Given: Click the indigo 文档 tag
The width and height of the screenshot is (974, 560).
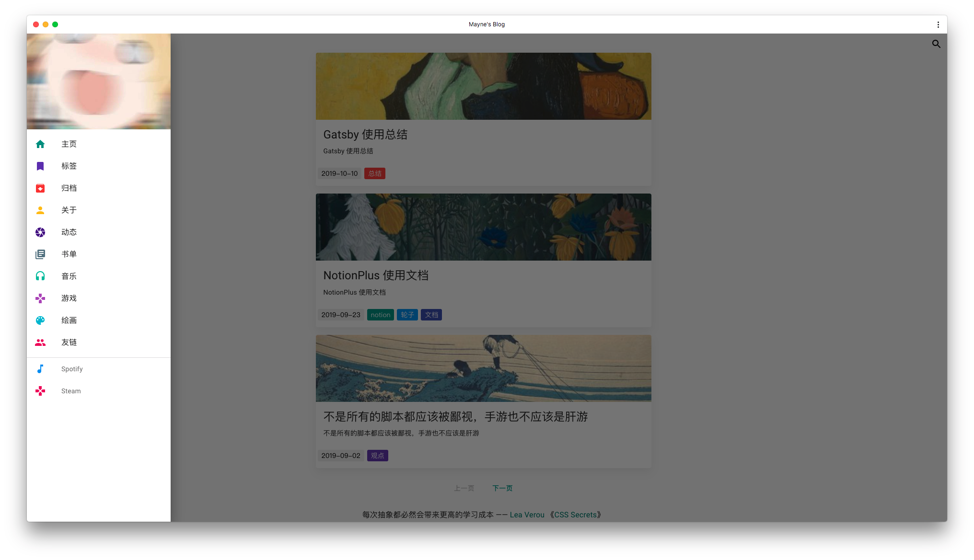Looking at the screenshot, I should (431, 315).
